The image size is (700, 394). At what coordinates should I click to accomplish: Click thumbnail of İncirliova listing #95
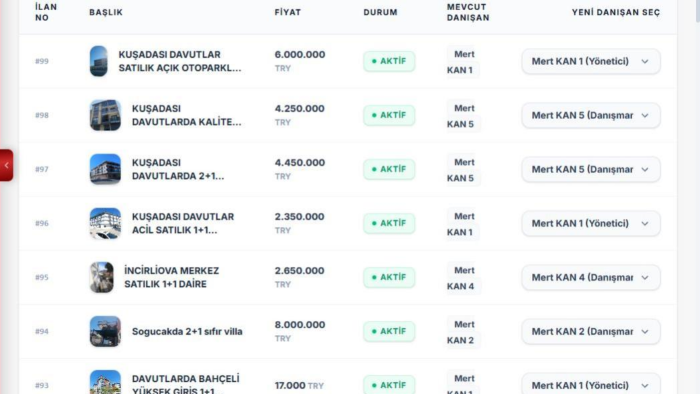coord(102,277)
